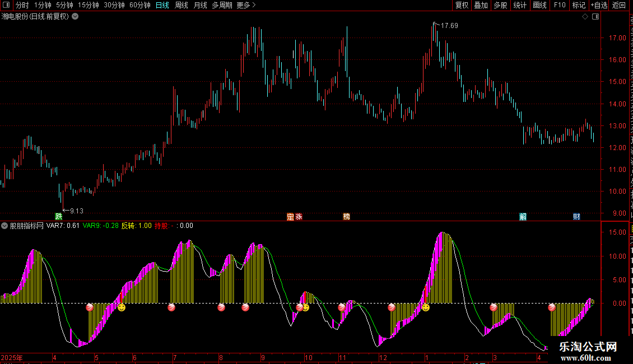Switch to 60分钟 period
The height and width of the screenshot is (364, 633).
[140, 5]
